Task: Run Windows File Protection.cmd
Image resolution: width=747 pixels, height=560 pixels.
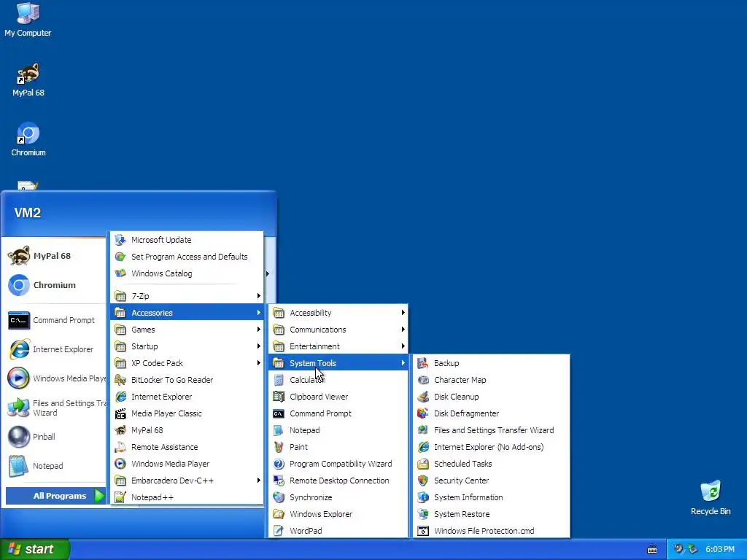Action: click(x=491, y=531)
